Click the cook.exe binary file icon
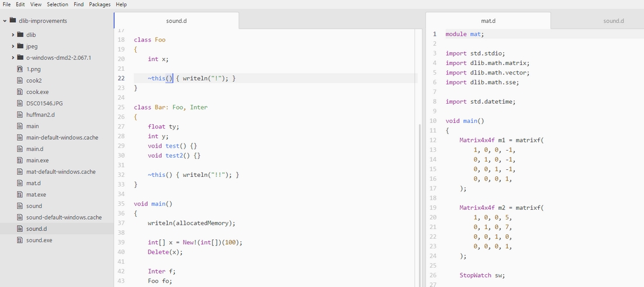Screen dimensions: 644x287 coord(20,92)
